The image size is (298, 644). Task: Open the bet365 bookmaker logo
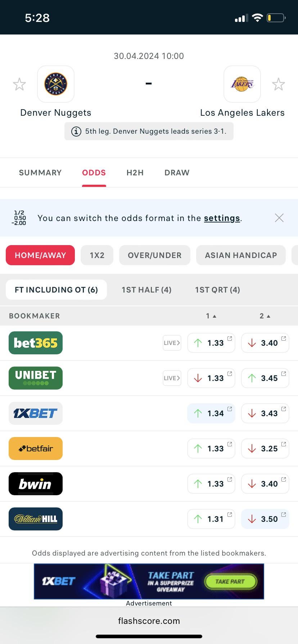pos(36,343)
